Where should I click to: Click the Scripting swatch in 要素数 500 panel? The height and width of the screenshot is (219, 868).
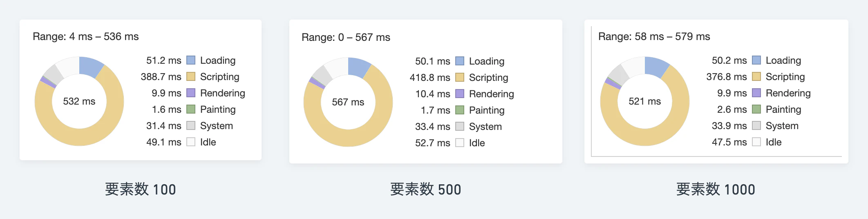click(460, 78)
